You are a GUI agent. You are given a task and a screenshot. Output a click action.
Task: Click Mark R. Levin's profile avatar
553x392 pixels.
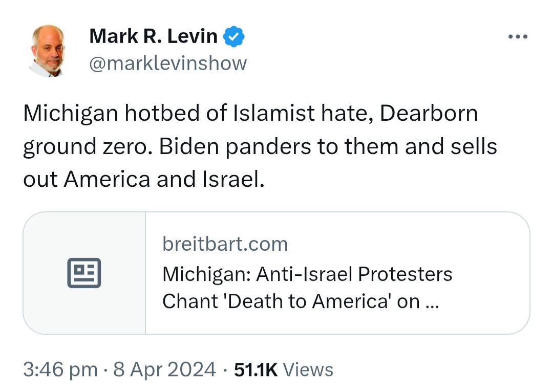(50, 50)
